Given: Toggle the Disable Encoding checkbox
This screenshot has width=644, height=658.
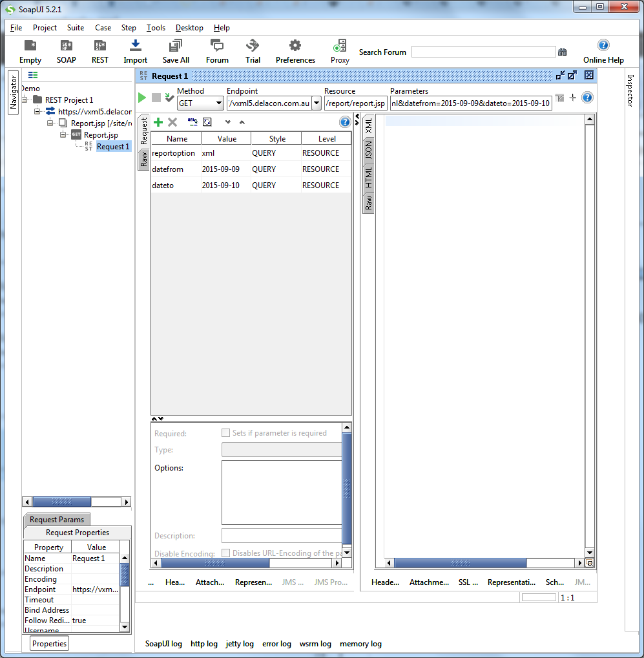Looking at the screenshot, I should (x=225, y=553).
